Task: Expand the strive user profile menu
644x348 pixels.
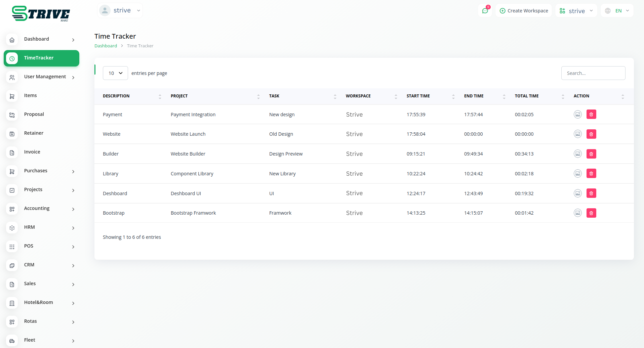Action: click(x=120, y=10)
